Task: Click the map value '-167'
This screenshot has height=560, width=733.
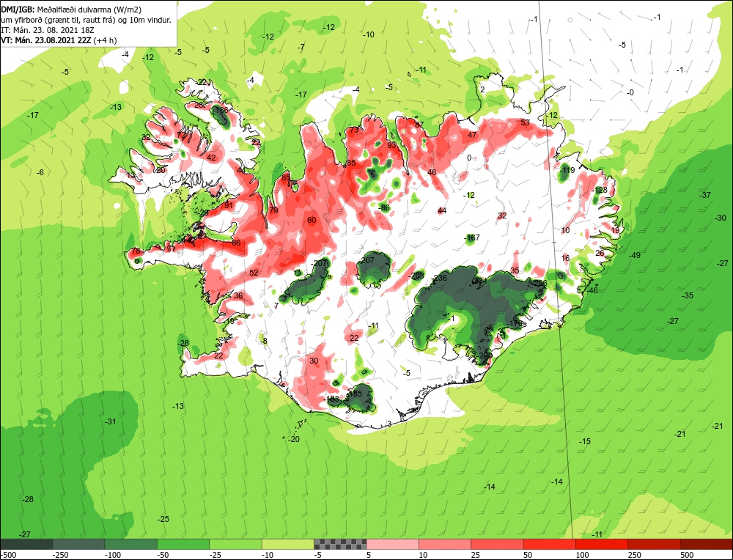Action: (x=472, y=238)
